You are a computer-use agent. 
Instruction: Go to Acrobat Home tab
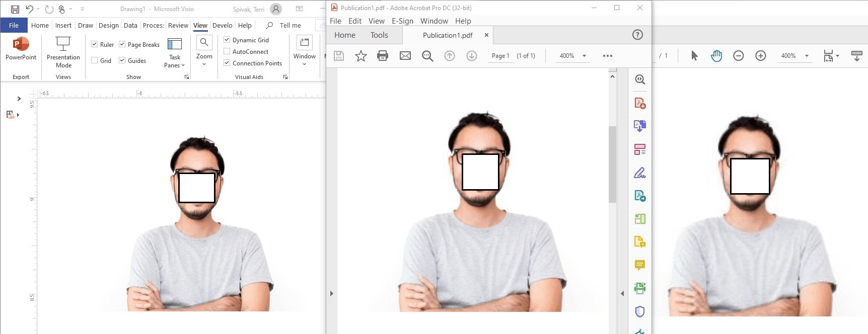[345, 35]
